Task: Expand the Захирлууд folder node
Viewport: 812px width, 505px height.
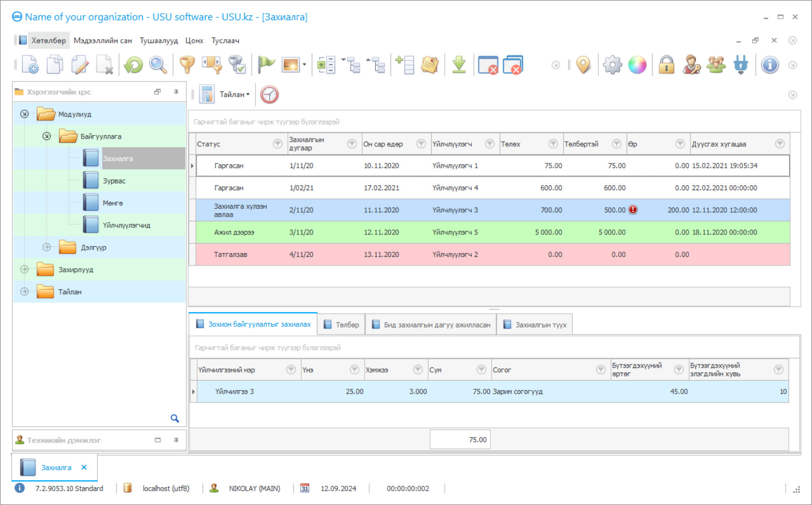Action: [x=24, y=270]
